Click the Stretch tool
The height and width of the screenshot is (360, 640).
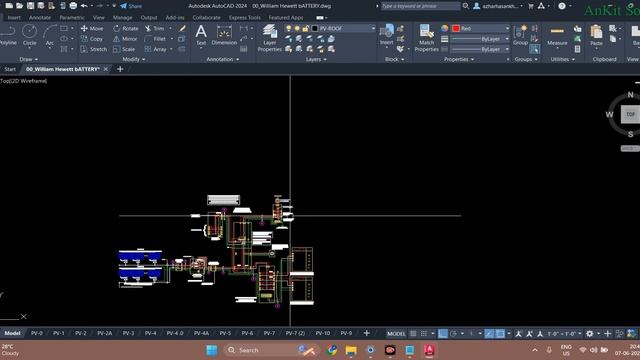tap(93, 49)
